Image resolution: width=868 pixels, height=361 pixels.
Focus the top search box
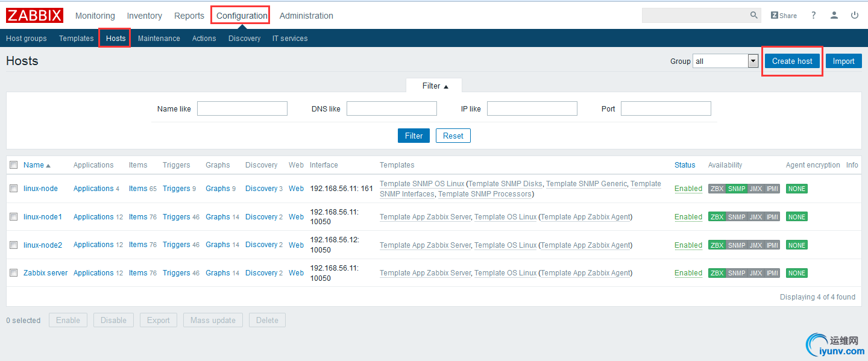coord(695,15)
